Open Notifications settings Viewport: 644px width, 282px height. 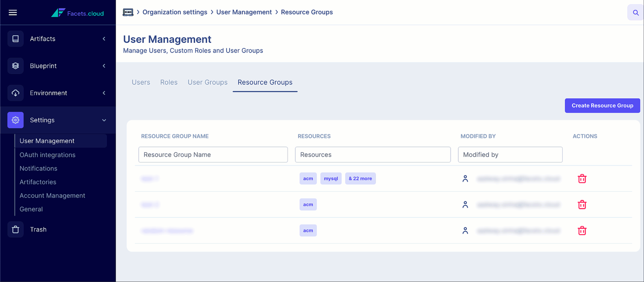pos(38,168)
